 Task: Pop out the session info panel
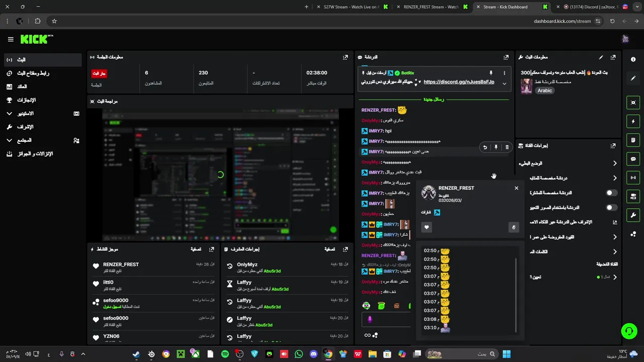[345, 57]
